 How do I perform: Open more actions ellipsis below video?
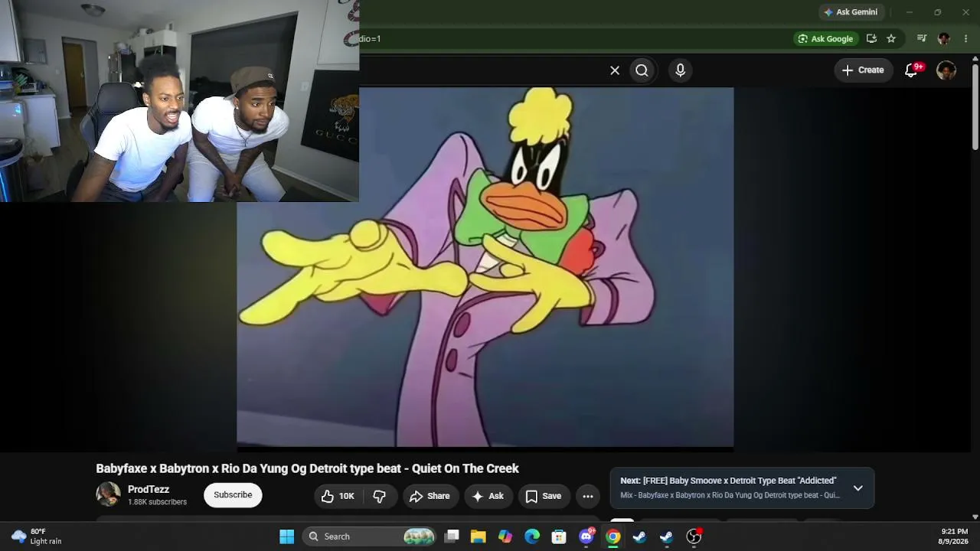[x=588, y=496]
